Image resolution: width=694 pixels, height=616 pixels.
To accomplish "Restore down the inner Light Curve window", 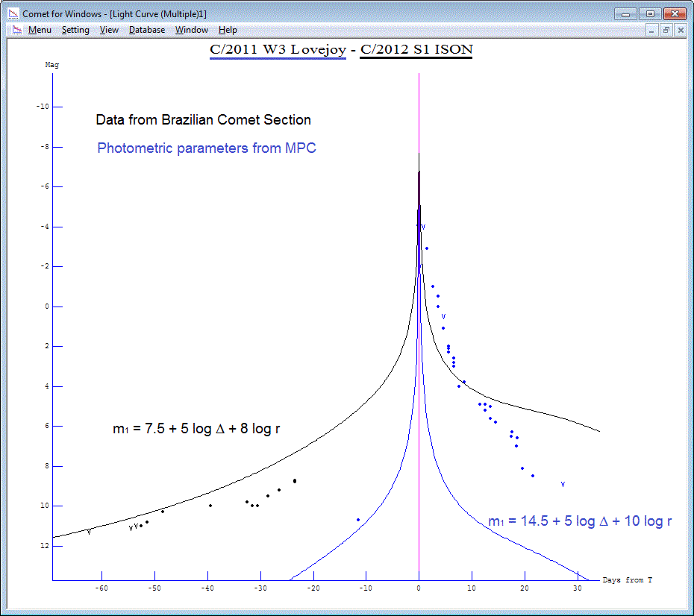I will [666, 30].
